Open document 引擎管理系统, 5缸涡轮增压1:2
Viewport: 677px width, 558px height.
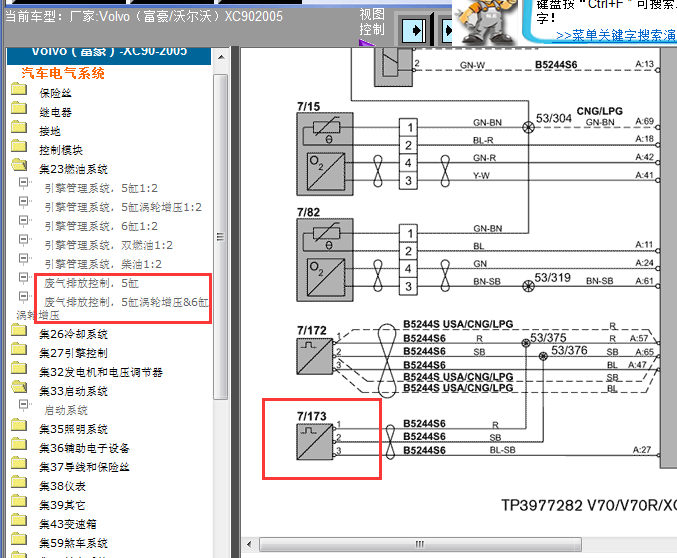(x=123, y=207)
